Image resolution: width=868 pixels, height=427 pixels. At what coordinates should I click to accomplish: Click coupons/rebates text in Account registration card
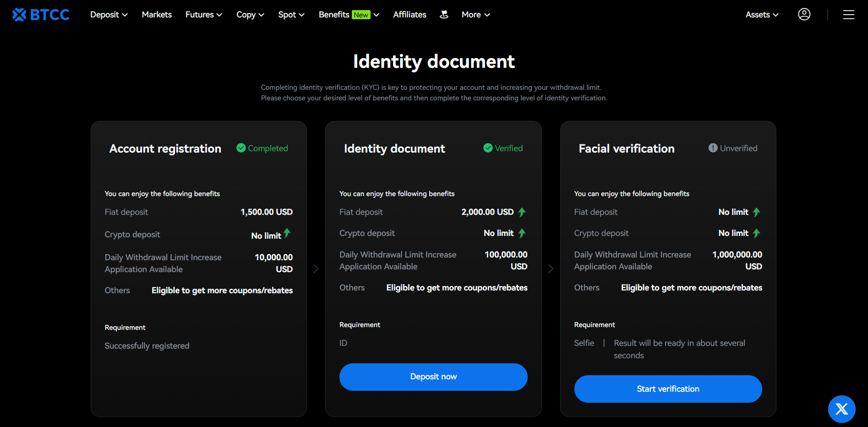click(x=222, y=290)
